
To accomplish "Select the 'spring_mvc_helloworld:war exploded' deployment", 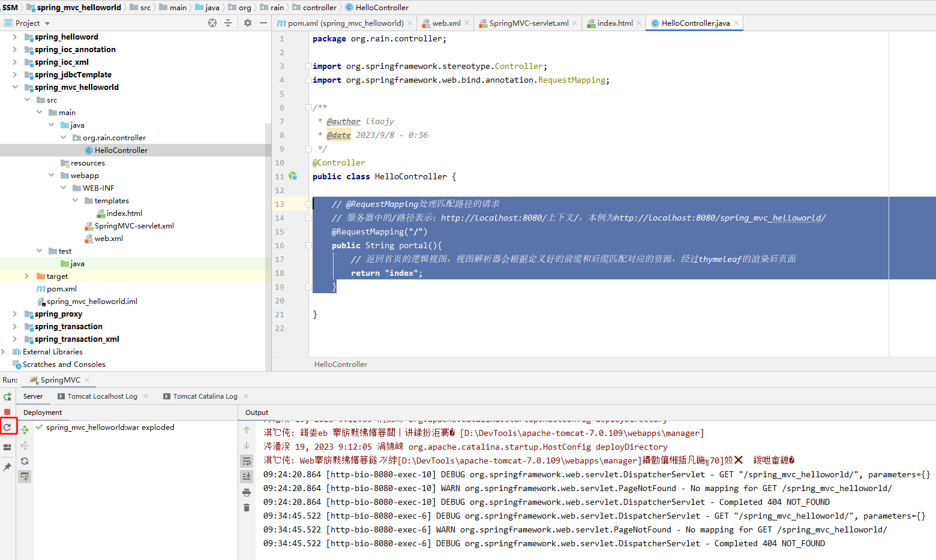I will coord(110,427).
